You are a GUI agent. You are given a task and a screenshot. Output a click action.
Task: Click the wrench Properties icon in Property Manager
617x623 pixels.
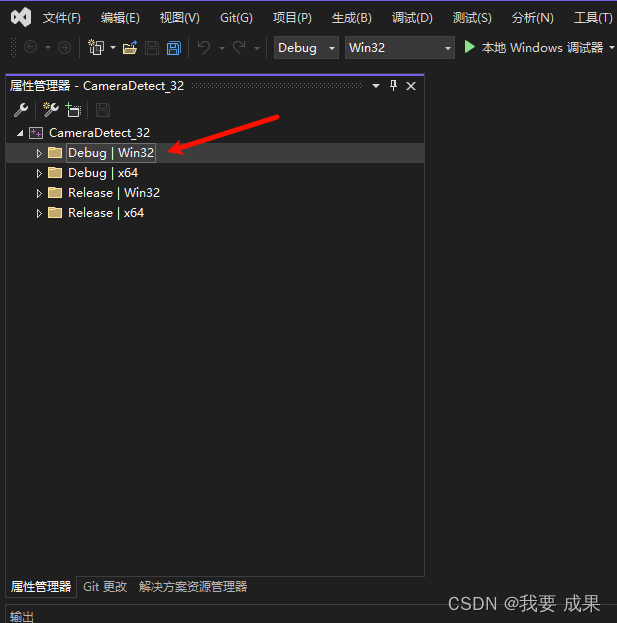(x=20, y=110)
